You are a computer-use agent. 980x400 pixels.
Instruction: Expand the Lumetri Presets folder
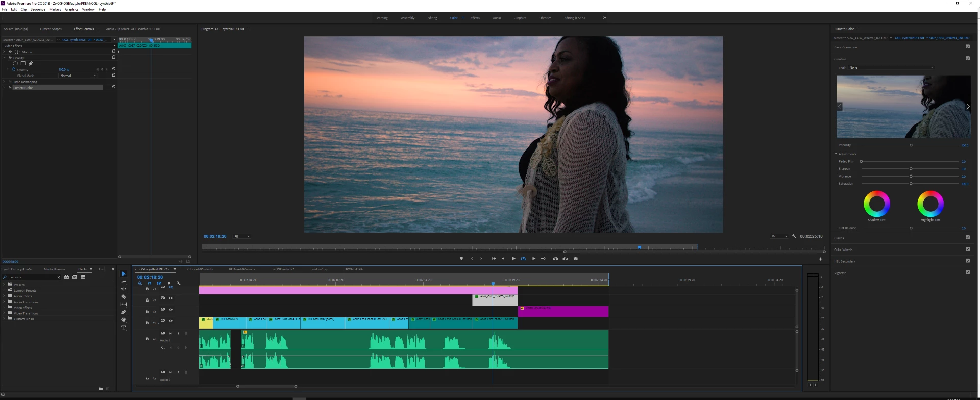[x=4, y=290]
